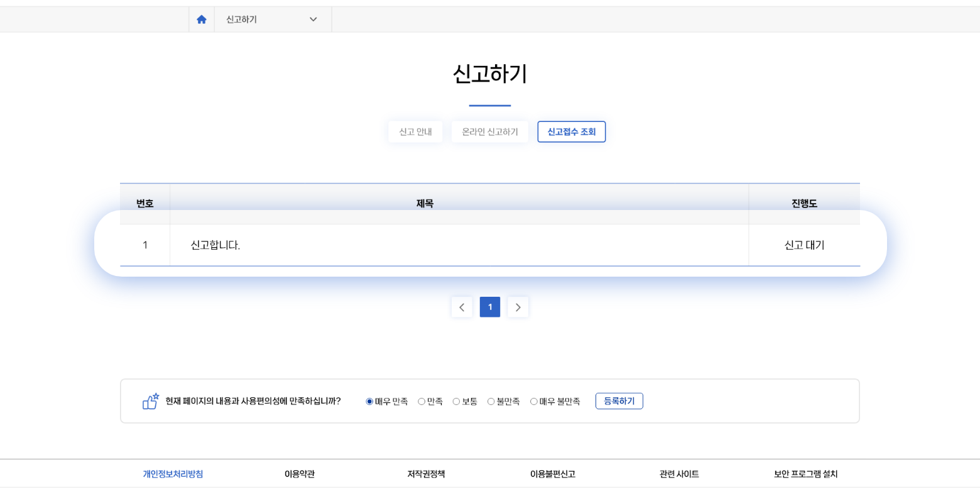Open the 이용약관 footer link

(x=300, y=474)
